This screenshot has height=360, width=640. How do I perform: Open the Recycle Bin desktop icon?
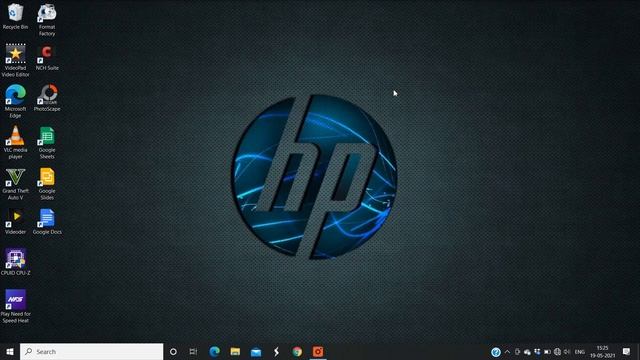click(x=15, y=16)
